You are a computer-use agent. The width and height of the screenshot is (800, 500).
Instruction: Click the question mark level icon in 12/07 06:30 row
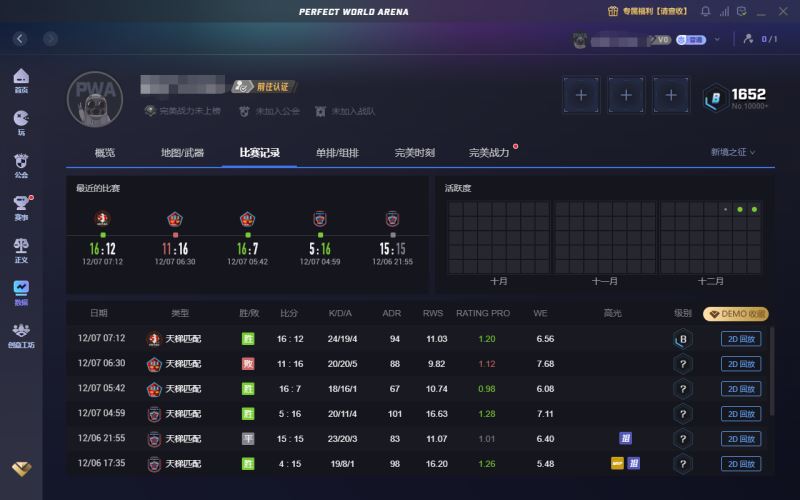[683, 364]
